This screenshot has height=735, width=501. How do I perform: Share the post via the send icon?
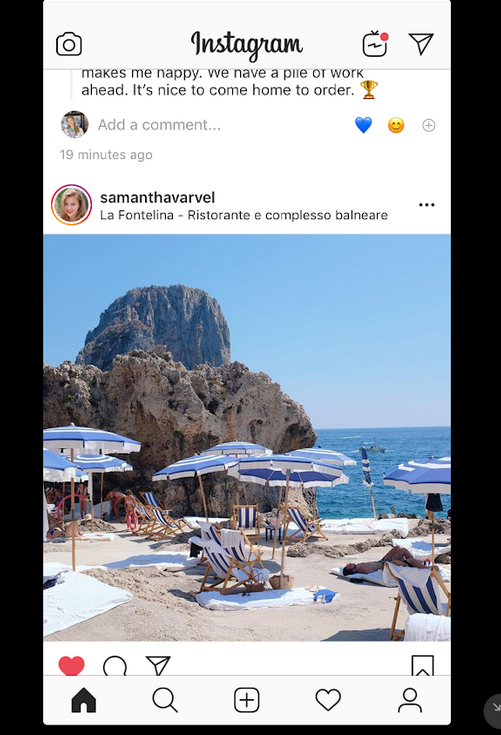click(x=158, y=666)
